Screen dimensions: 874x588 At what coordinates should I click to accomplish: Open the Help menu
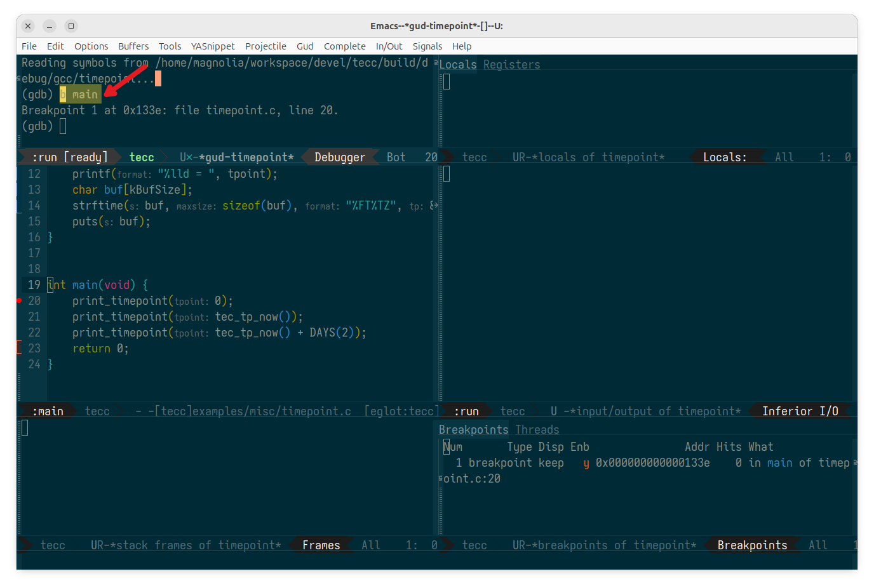click(x=462, y=46)
